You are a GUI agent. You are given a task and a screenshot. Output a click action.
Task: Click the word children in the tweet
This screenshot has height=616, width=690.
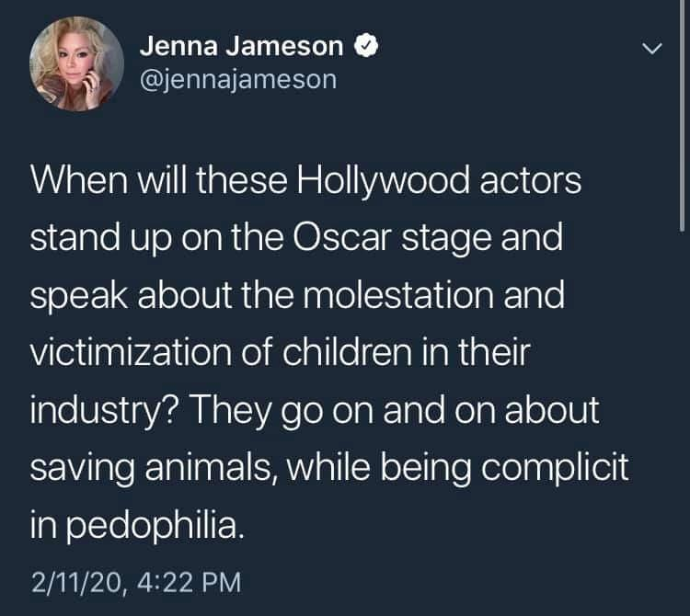(x=348, y=353)
